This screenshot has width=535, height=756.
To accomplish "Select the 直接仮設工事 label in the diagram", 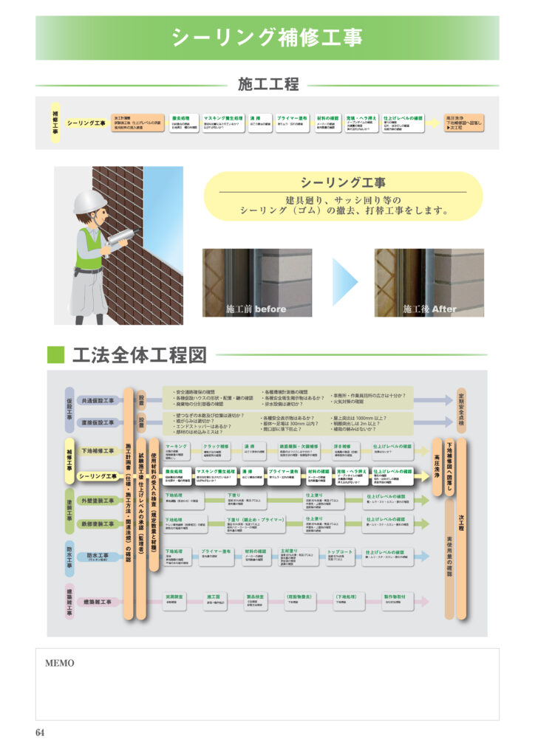I will tap(99, 422).
